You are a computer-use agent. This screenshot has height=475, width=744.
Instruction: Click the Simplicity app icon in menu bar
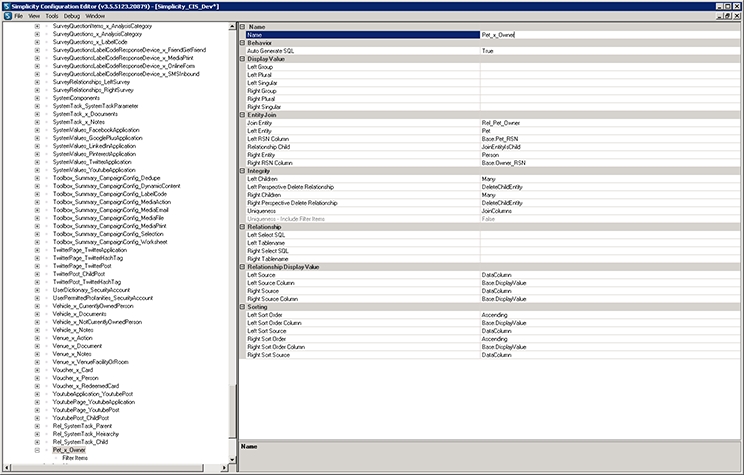point(8,16)
